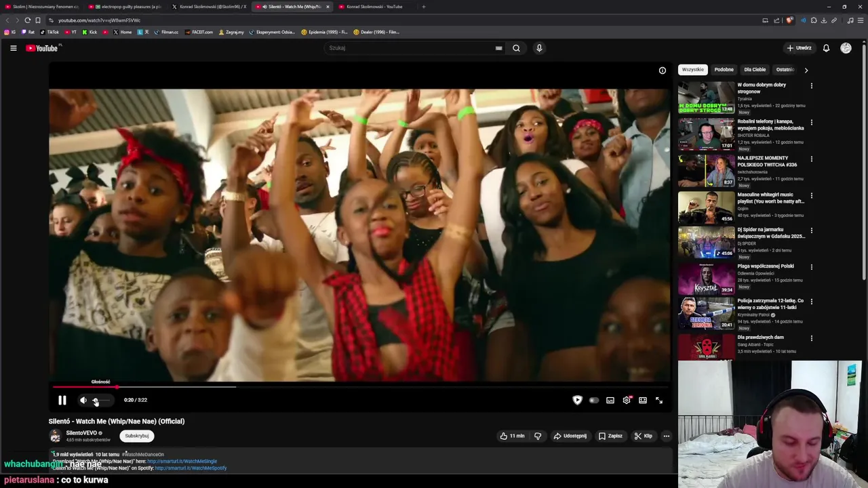Click the Utwórz create button

799,48
